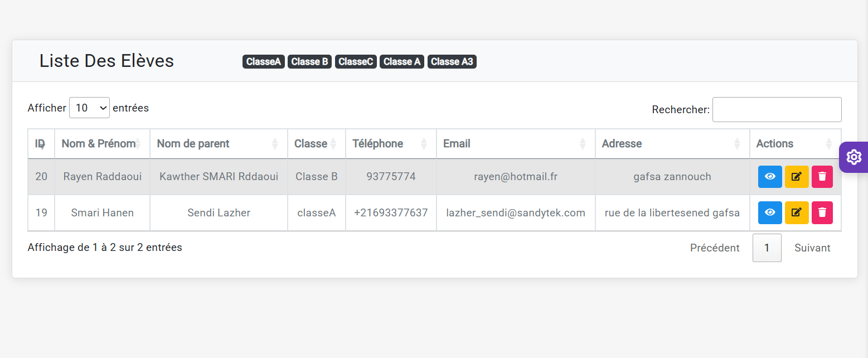Screen dimensions: 868x358
Task: Go to Précédent page
Action: tap(714, 248)
